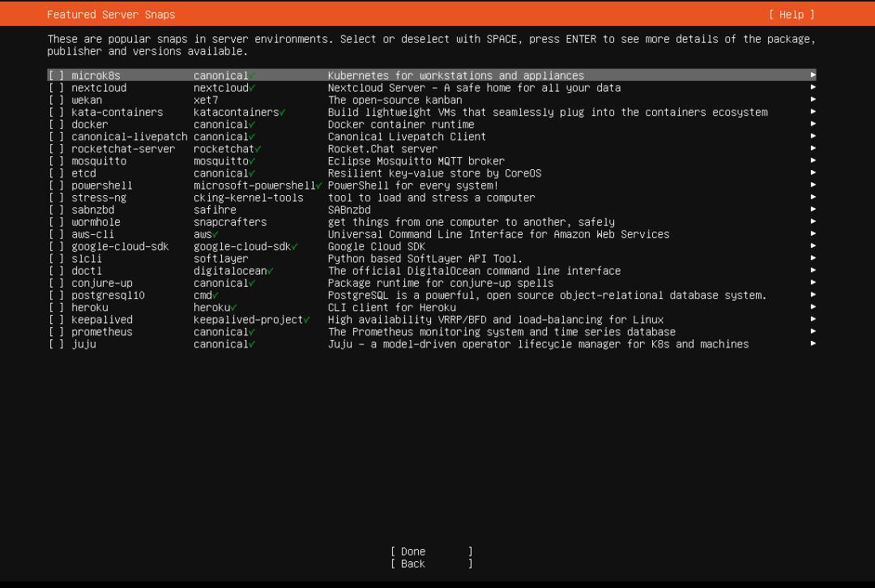Select publisher "keepalived-project"
Screen dimensions: 875x588
click(x=249, y=320)
